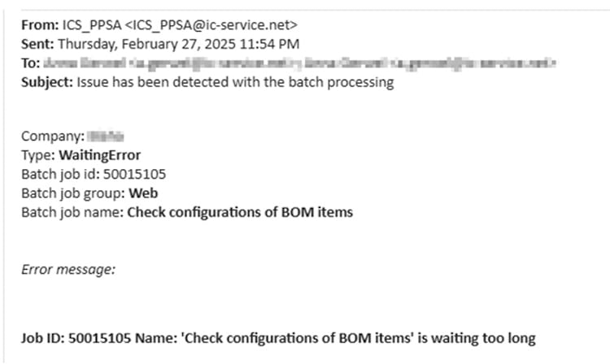
Task: Click the "Subject:" field label
Action: 46,83
